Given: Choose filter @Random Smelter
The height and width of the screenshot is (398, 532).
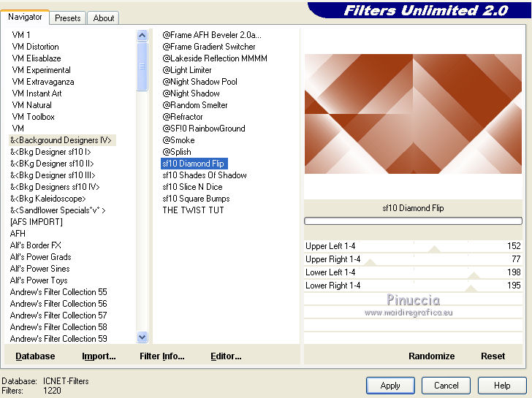Looking at the screenshot, I should tap(195, 105).
